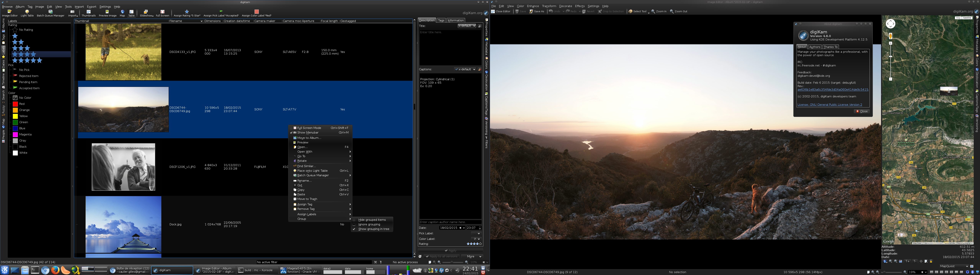
Task: Click Save As in the Image Editor
Action: (537, 11)
